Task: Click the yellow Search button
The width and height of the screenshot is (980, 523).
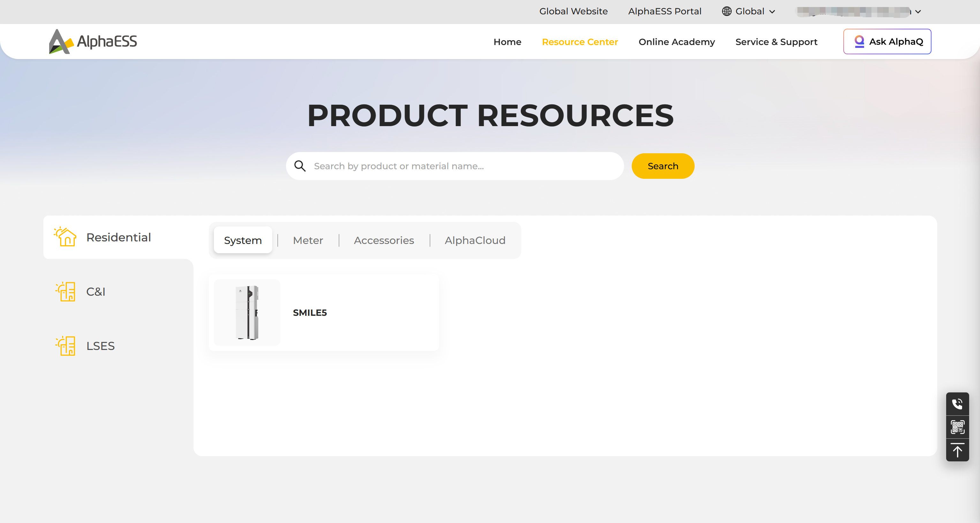Action: point(663,166)
